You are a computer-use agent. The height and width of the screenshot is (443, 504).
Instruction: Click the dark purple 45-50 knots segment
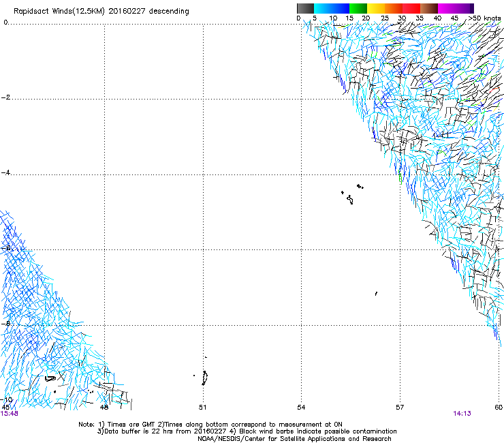464,8
